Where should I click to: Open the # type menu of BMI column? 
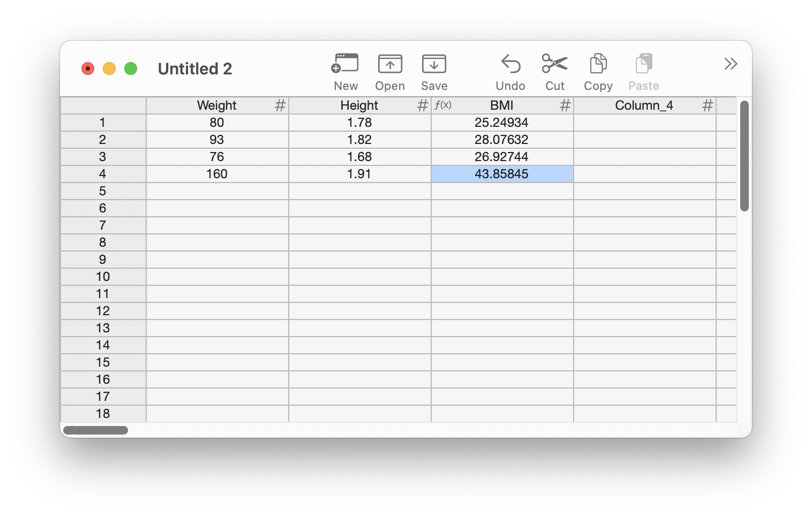565,105
